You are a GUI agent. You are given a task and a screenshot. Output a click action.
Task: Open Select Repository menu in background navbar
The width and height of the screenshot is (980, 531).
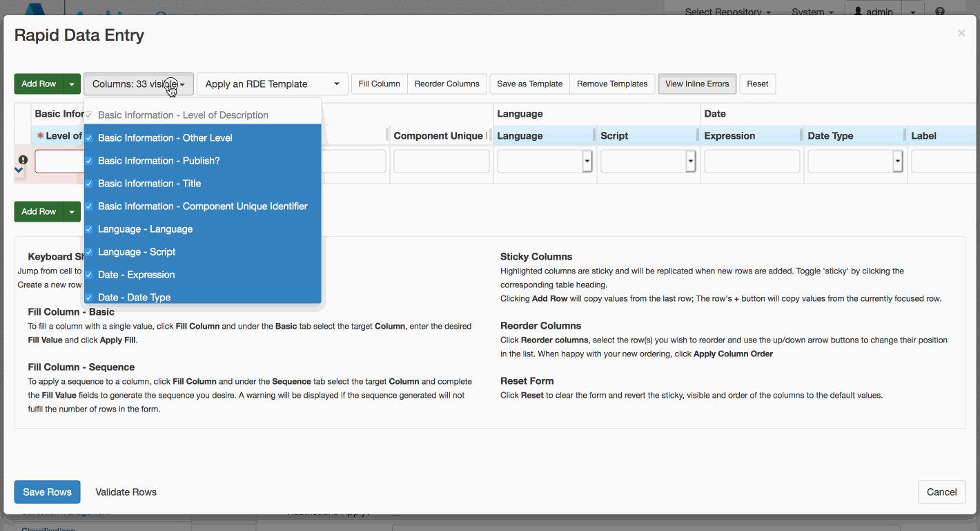[x=728, y=12]
